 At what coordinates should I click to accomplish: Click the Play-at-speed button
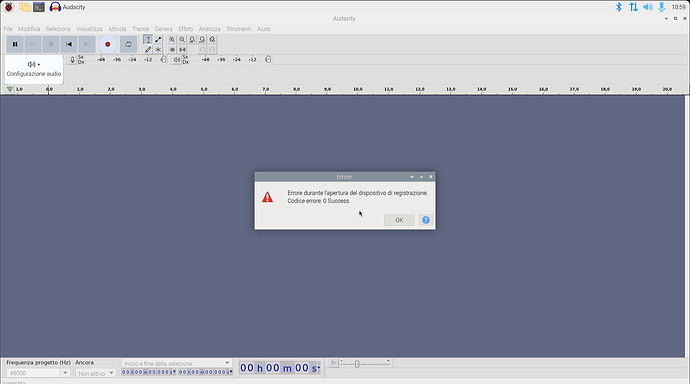(x=334, y=363)
